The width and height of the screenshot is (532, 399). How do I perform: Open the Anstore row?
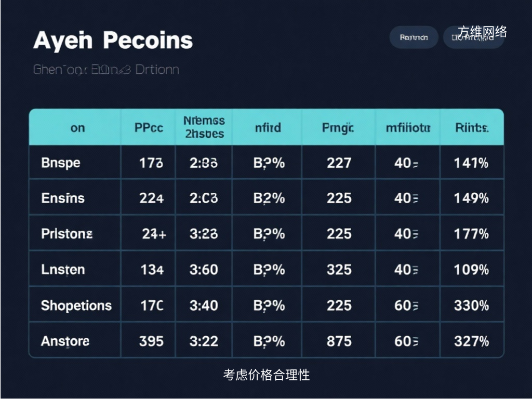pyautogui.click(x=65, y=341)
